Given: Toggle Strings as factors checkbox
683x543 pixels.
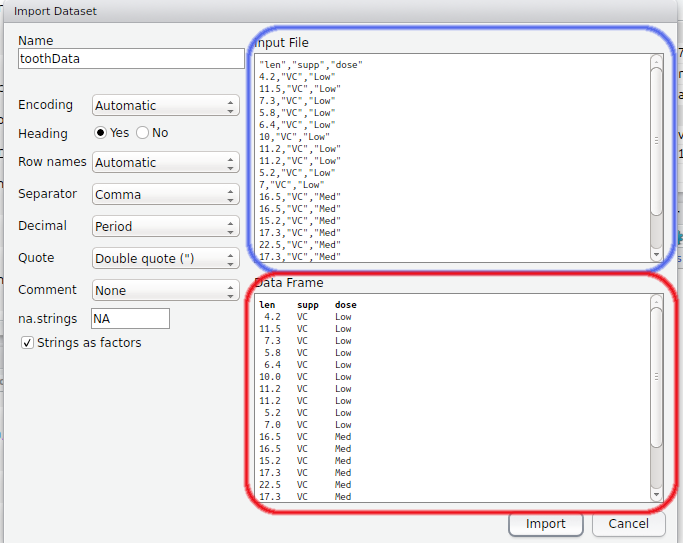Looking at the screenshot, I should pyautogui.click(x=27, y=343).
